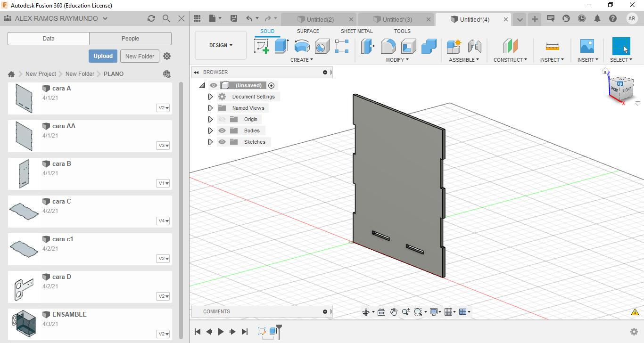Viewport: 644px width, 343px height.
Task: Switch to the People tab
Action: [x=130, y=39]
